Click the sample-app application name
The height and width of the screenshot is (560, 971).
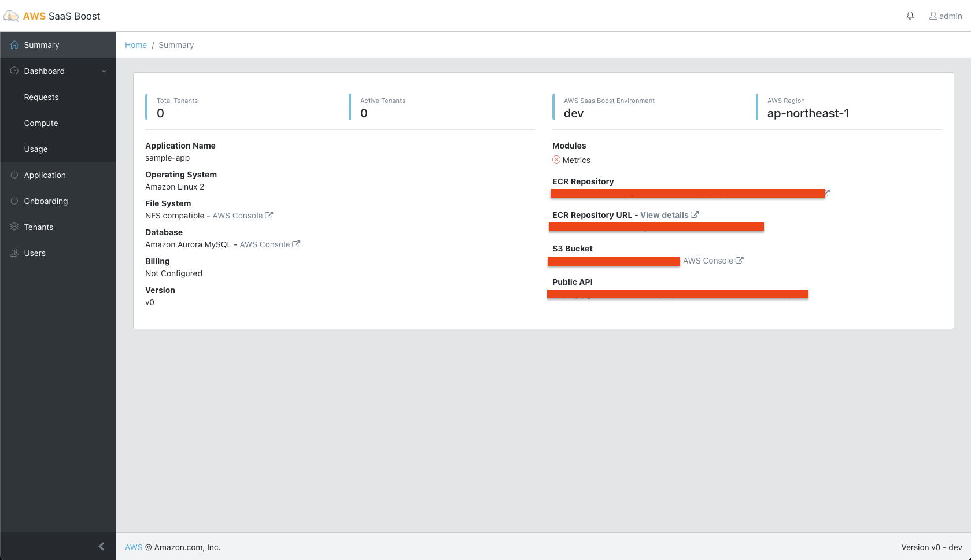(168, 158)
